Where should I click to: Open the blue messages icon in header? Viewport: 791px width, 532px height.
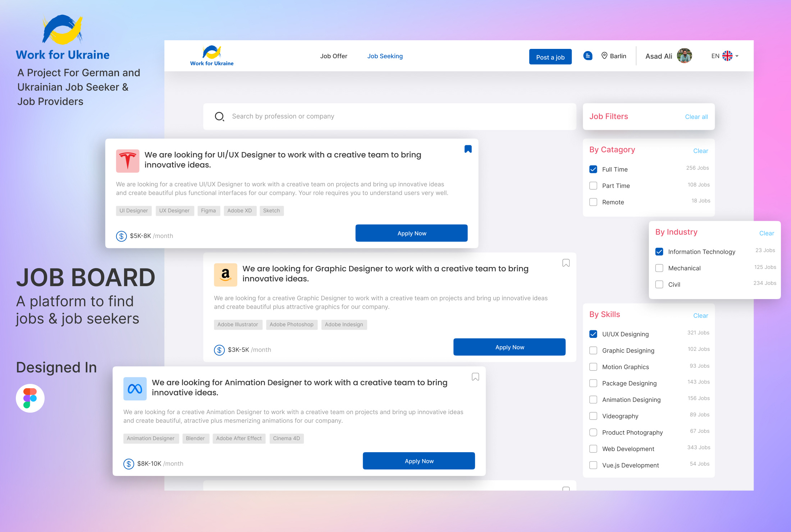587,56
